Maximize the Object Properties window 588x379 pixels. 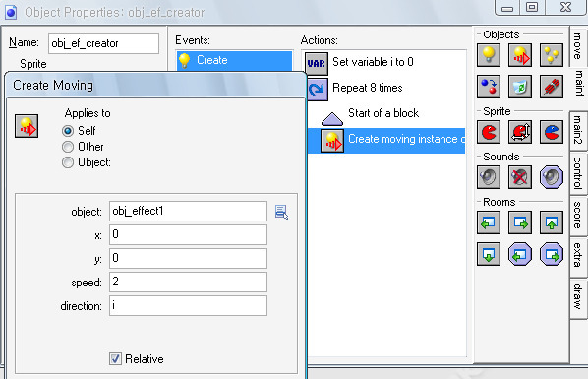pos(532,8)
